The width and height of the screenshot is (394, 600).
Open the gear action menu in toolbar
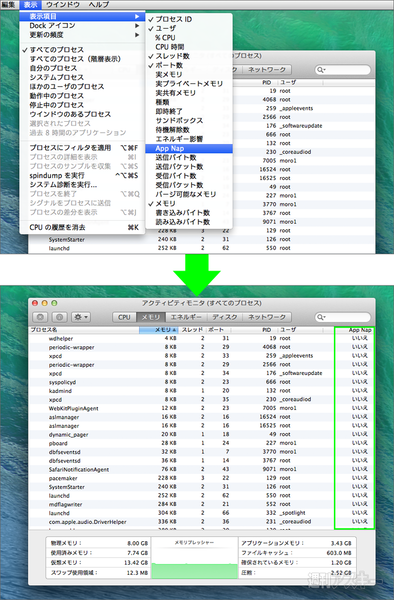click(x=81, y=317)
